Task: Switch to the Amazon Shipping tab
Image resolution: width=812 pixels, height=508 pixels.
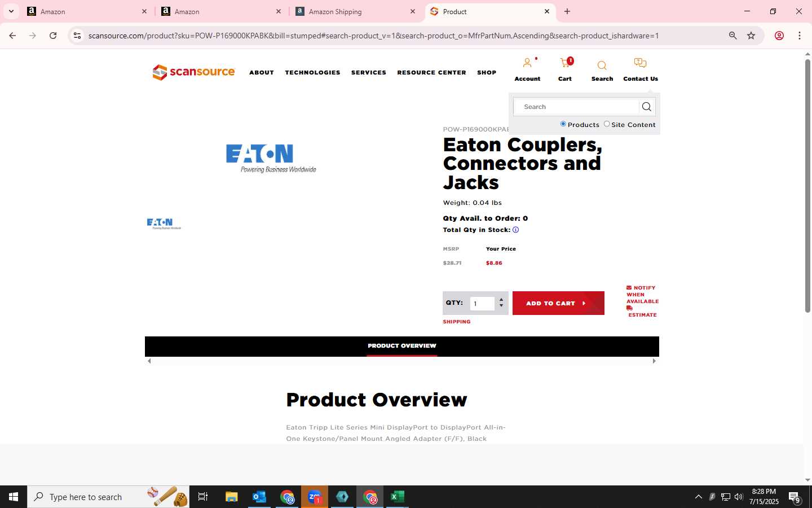Action: [x=356, y=11]
